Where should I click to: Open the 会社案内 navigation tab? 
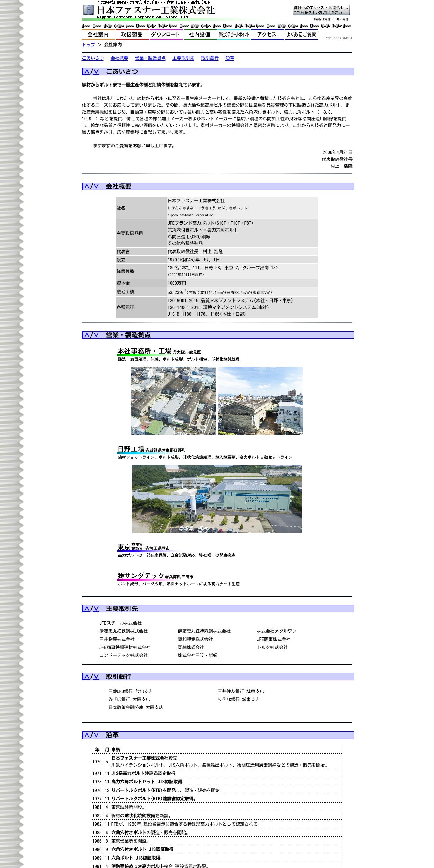(98, 34)
